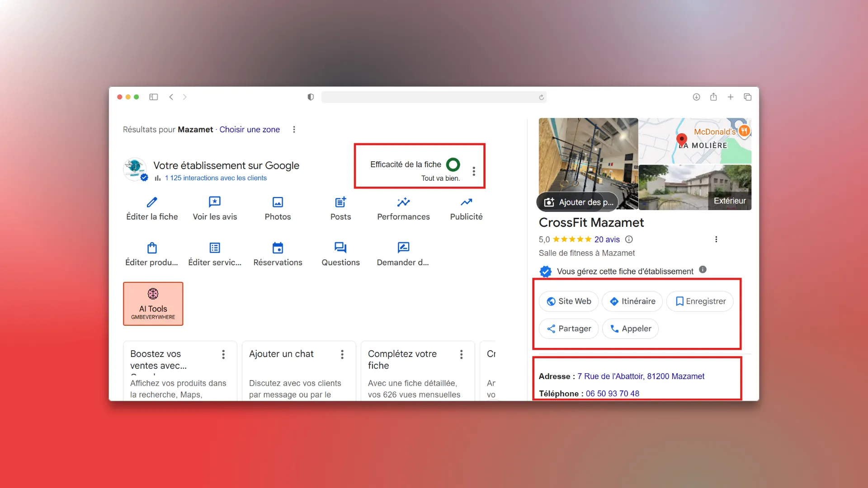This screenshot has width=868, height=488.
Task: Open the Choisir une zone link
Action: [x=250, y=129]
